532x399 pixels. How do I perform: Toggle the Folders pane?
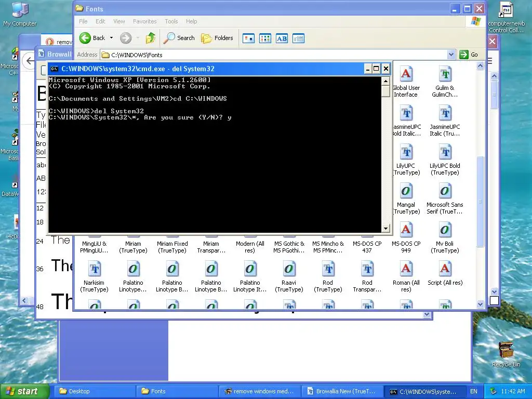tap(217, 38)
